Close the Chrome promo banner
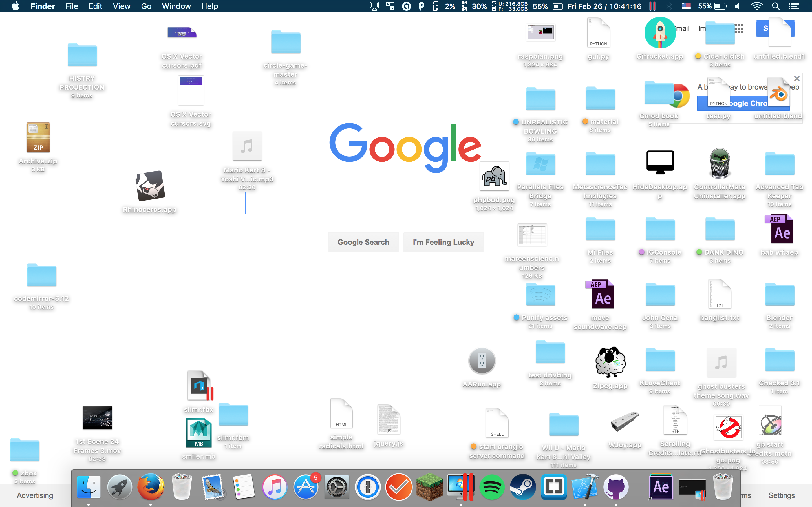The height and width of the screenshot is (507, 812). click(796, 79)
